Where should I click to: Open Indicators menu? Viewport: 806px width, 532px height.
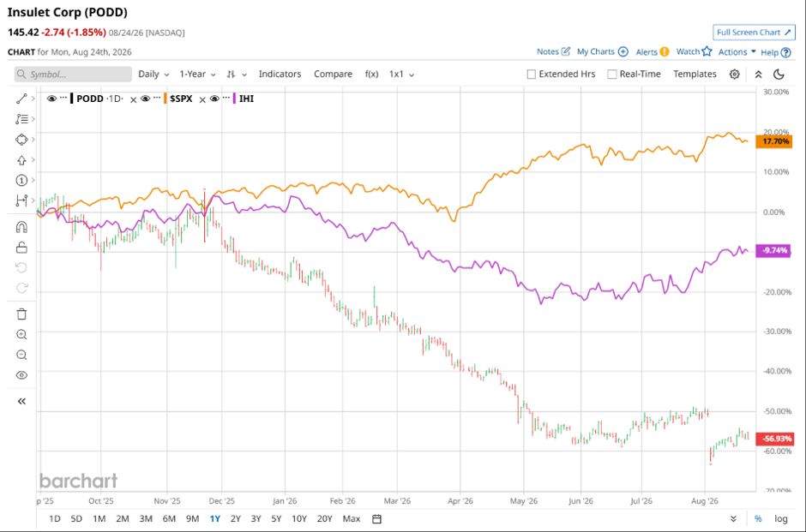(280, 74)
